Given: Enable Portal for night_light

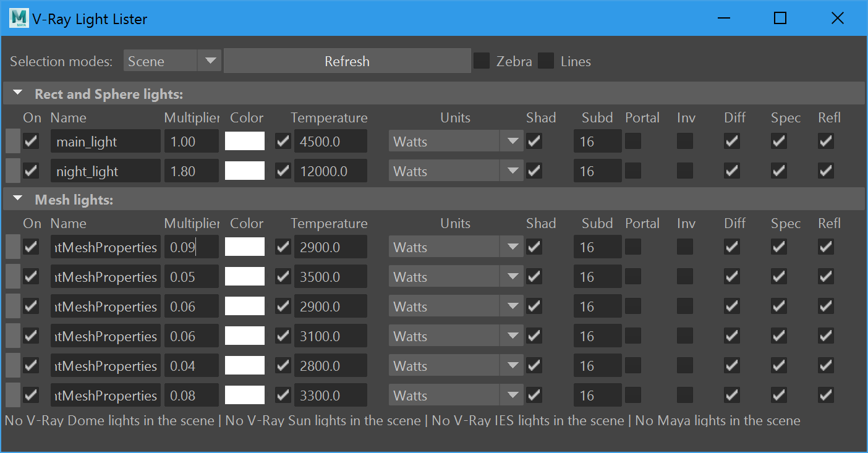Looking at the screenshot, I should pyautogui.click(x=632, y=171).
